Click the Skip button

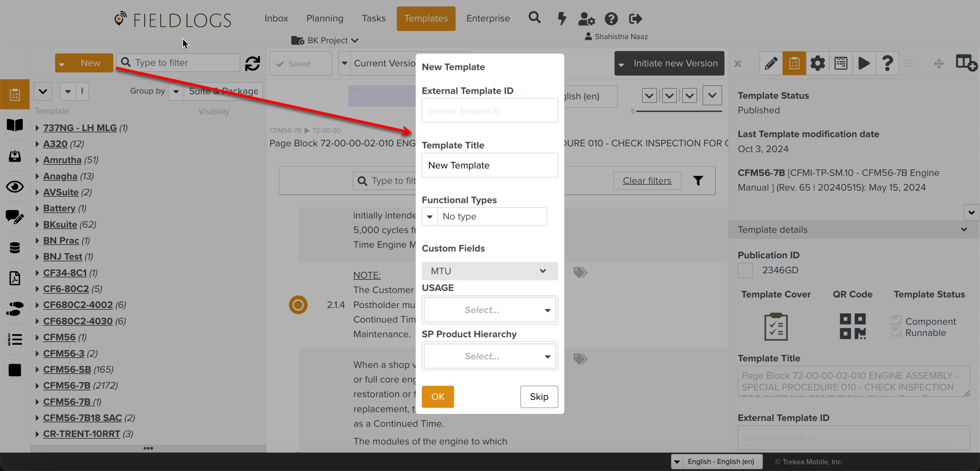[539, 396]
